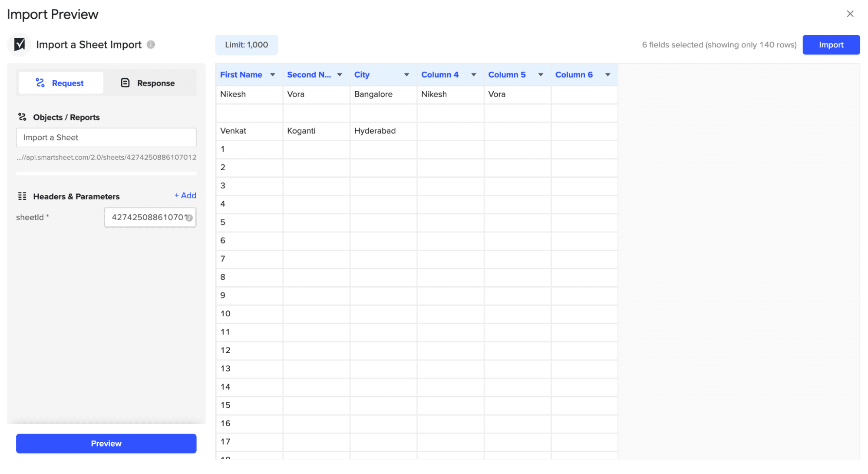Switch to the Response tab
This screenshot has height=474, width=868.
[x=148, y=82]
